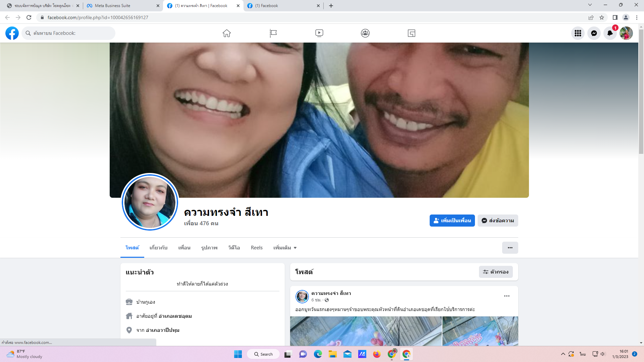Open the Messenger icon in header
The height and width of the screenshot is (362, 644).
pyautogui.click(x=594, y=33)
